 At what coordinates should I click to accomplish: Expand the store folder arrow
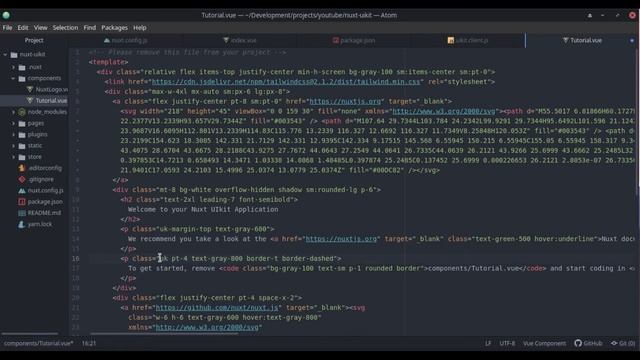pos(13,157)
